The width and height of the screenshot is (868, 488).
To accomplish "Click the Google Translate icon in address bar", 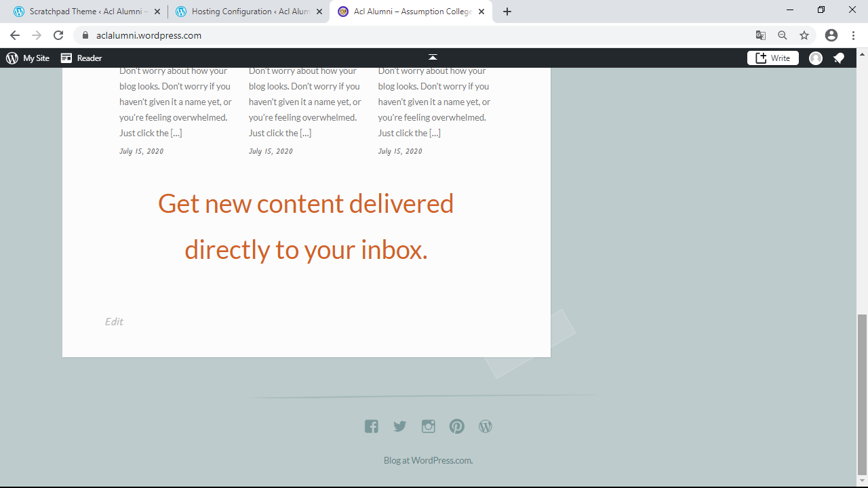I will pyautogui.click(x=761, y=35).
